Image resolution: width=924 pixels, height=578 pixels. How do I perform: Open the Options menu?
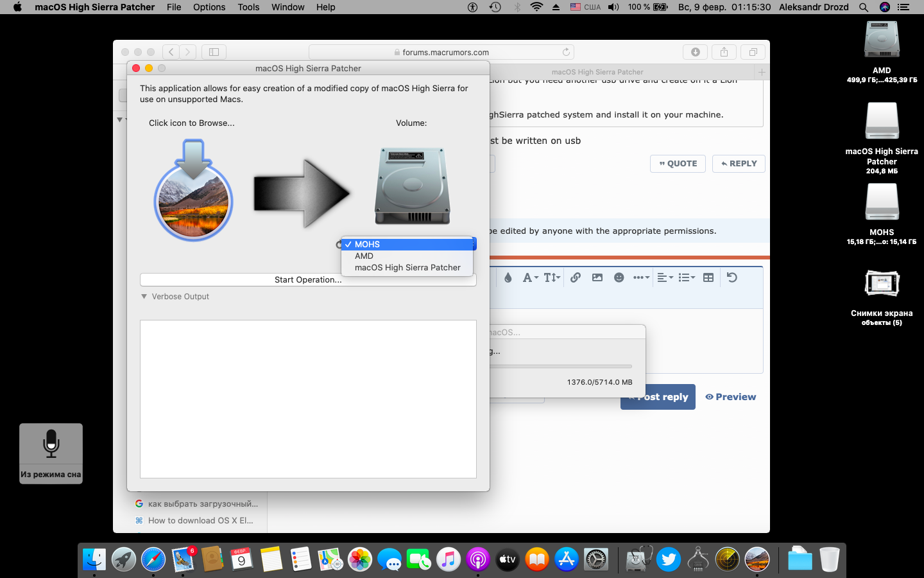point(209,7)
